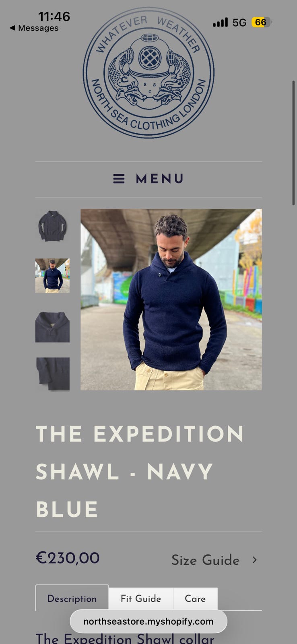Screen dimensions: 297x644
Task: Select the flat-lay sweater thumbnail
Action: 52,226
